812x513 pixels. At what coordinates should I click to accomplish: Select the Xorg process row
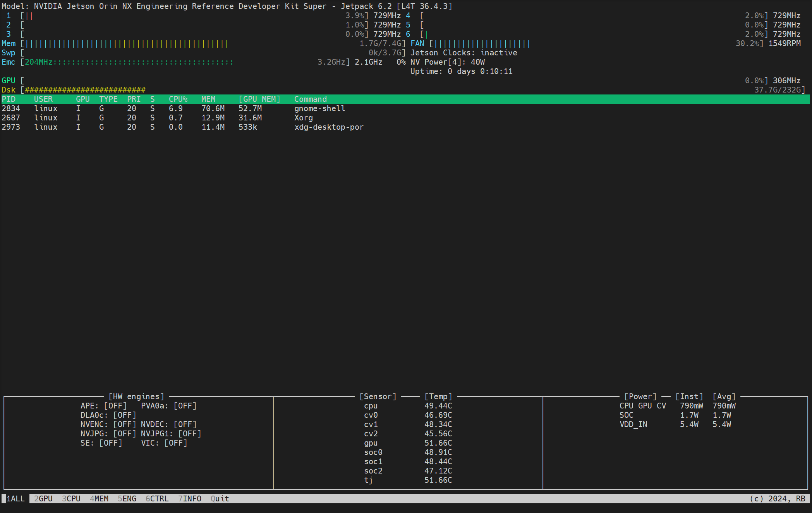[x=303, y=118]
